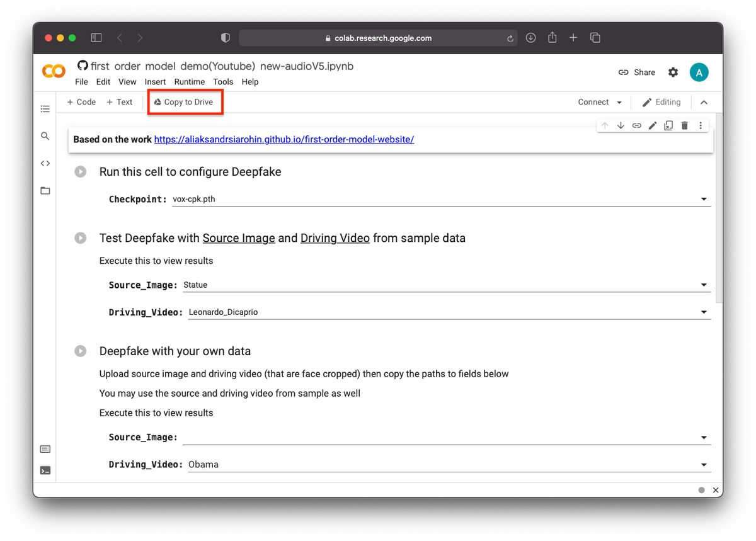
Task: Open the code snippets sidebar icon
Action: click(x=45, y=163)
